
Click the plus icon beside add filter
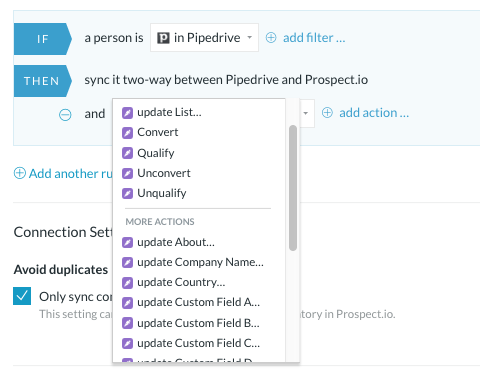pos(271,38)
